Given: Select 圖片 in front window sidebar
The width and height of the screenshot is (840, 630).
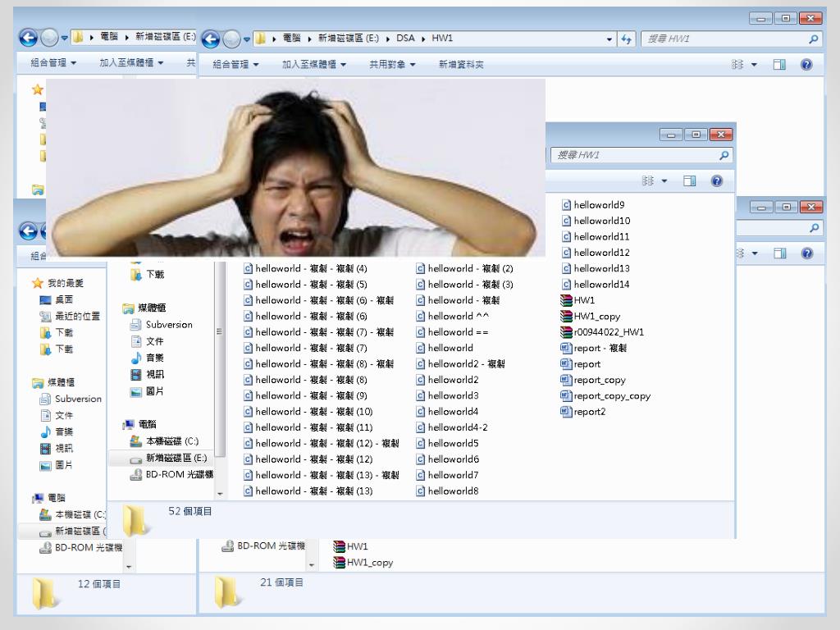Looking at the screenshot, I should (x=148, y=391).
